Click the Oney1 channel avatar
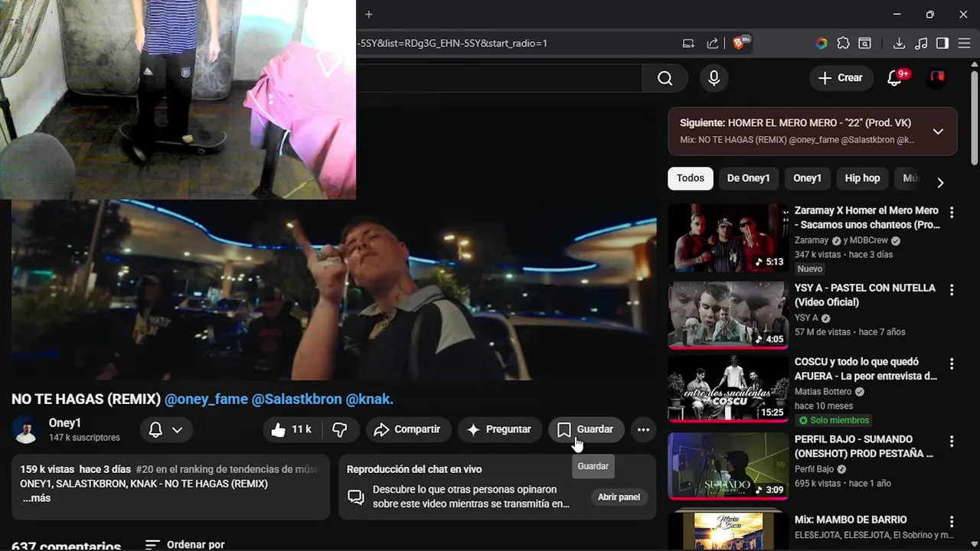This screenshot has width=980, height=551. click(x=25, y=430)
